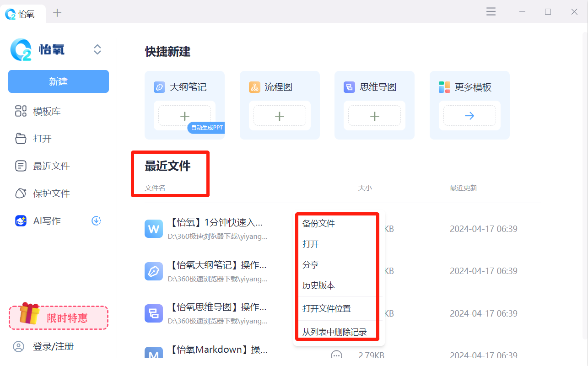Image resolution: width=588 pixels, height=366 pixels.
Task: Click the 大小 column header
Action: [365, 188]
